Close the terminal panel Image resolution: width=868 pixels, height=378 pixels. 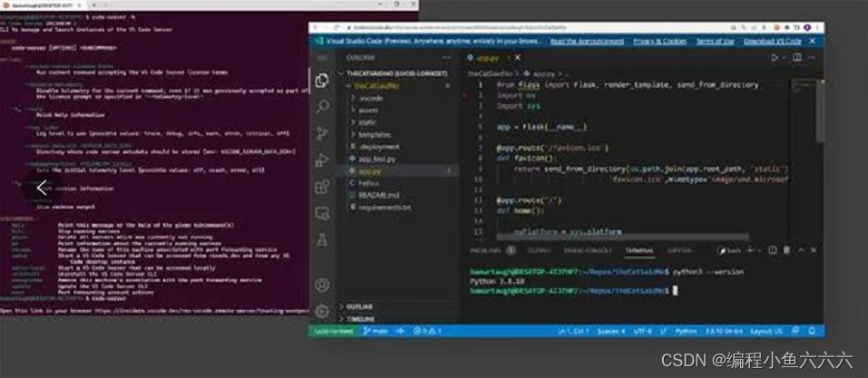click(814, 251)
